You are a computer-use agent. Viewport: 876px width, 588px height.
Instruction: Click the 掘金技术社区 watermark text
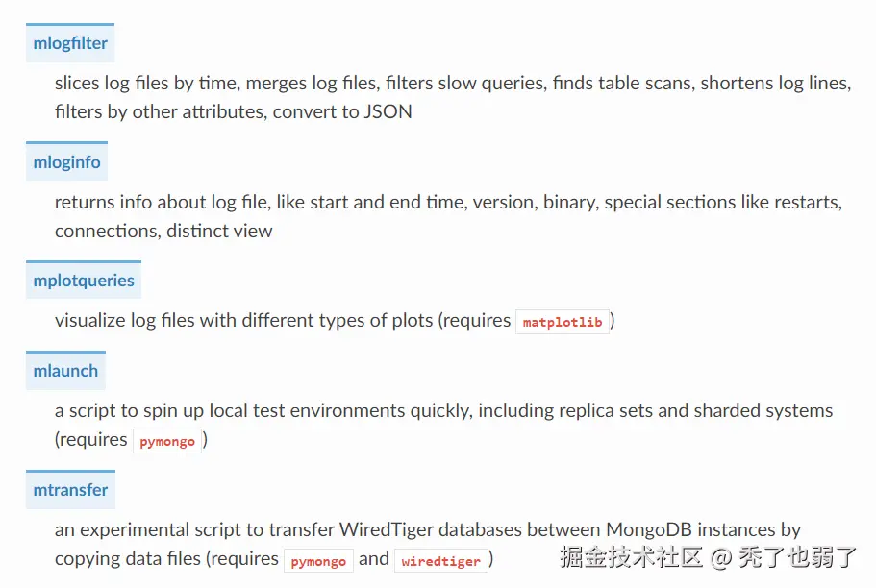coord(631,557)
